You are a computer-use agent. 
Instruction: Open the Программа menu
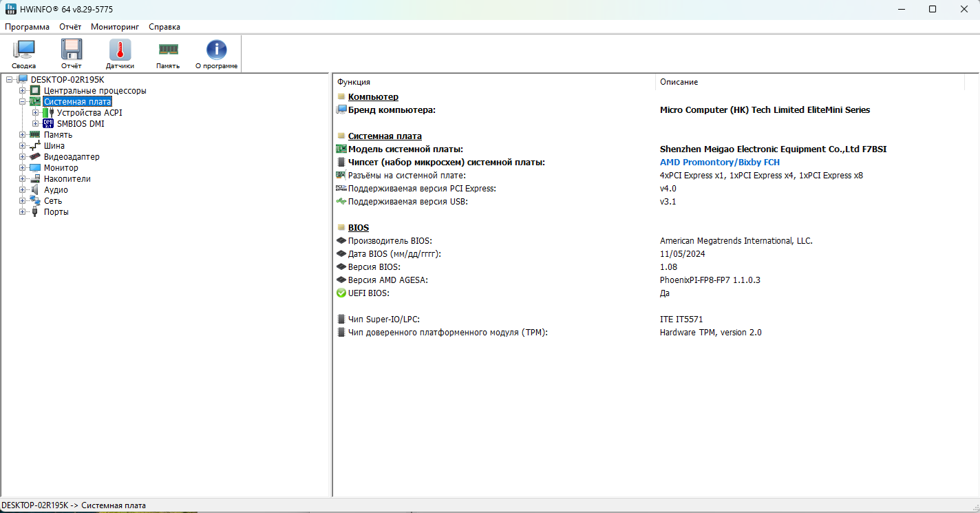point(27,27)
